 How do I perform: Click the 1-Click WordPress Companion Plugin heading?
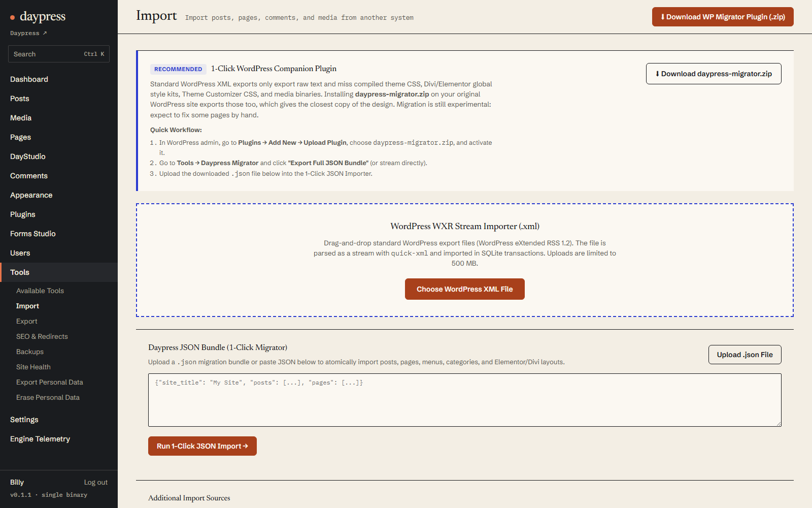(x=274, y=69)
